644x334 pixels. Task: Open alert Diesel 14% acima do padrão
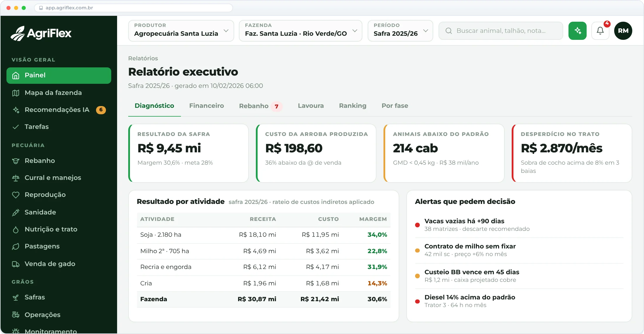click(519, 301)
